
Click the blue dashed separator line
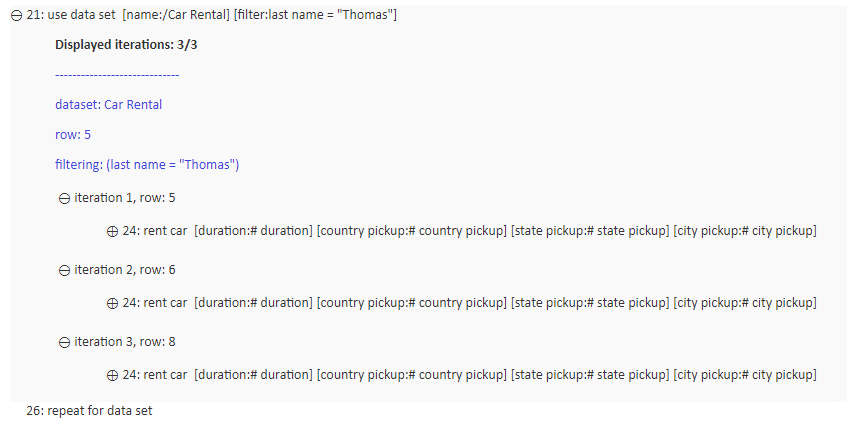(x=117, y=75)
